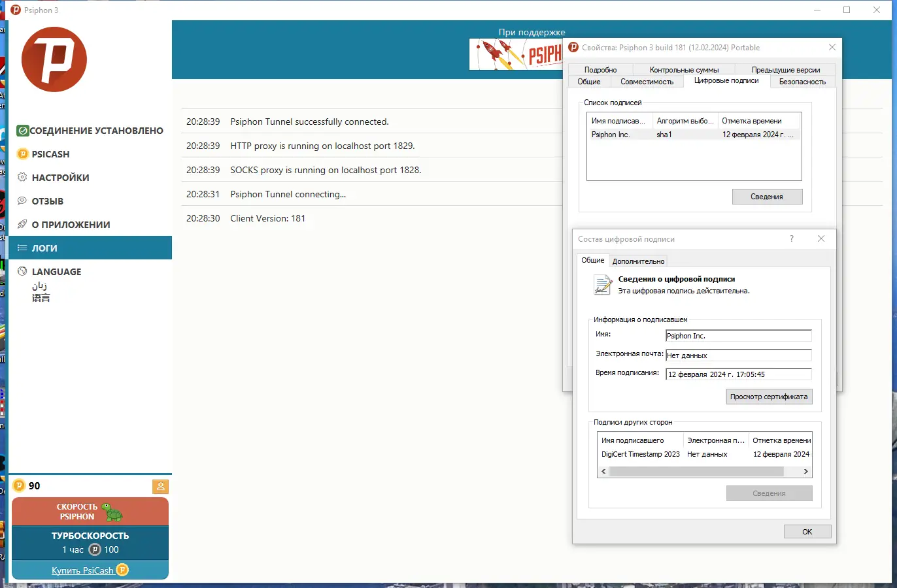
Task: Click the green connected checkmark icon
Action: click(x=23, y=131)
